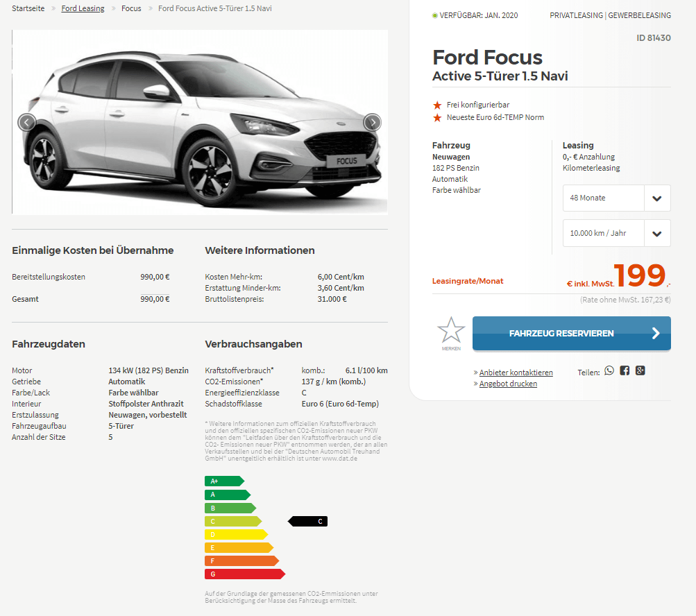
Task: Click the Bruttolistenpreis value 31.000 €
Action: 332,299
